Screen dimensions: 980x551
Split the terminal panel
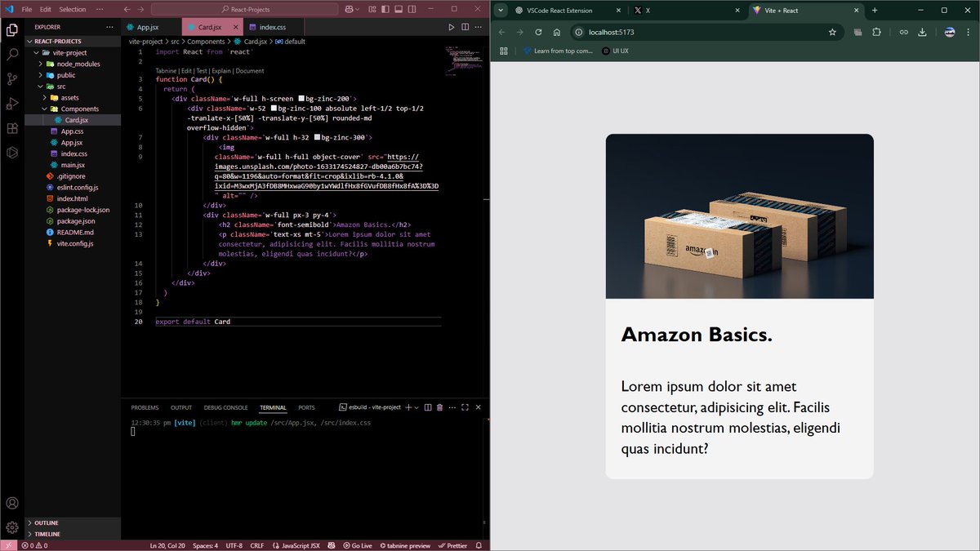(428, 407)
